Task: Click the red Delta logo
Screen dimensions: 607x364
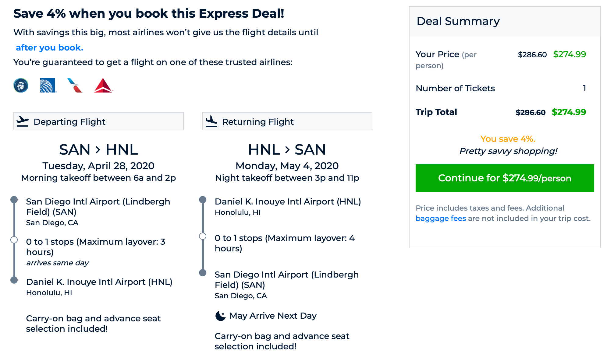Action: (103, 85)
